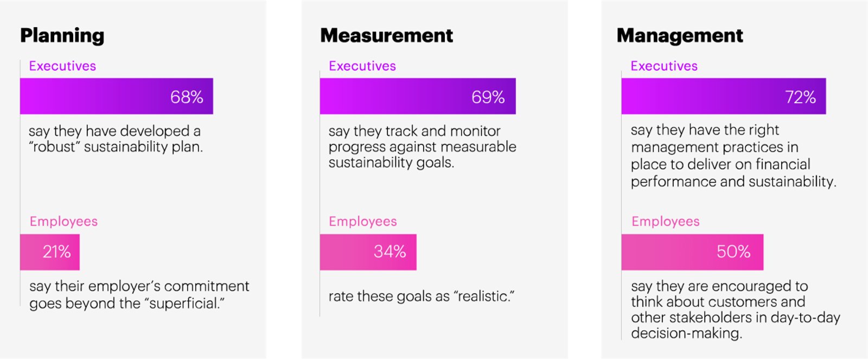
Task: Click the Employees label under Planning
Action: point(63,222)
